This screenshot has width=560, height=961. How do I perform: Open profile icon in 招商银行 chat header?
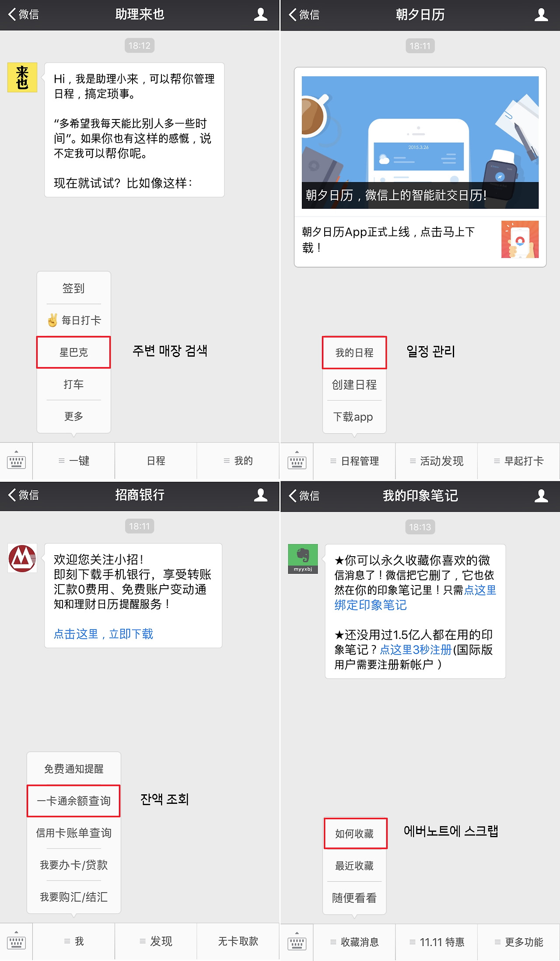(261, 495)
